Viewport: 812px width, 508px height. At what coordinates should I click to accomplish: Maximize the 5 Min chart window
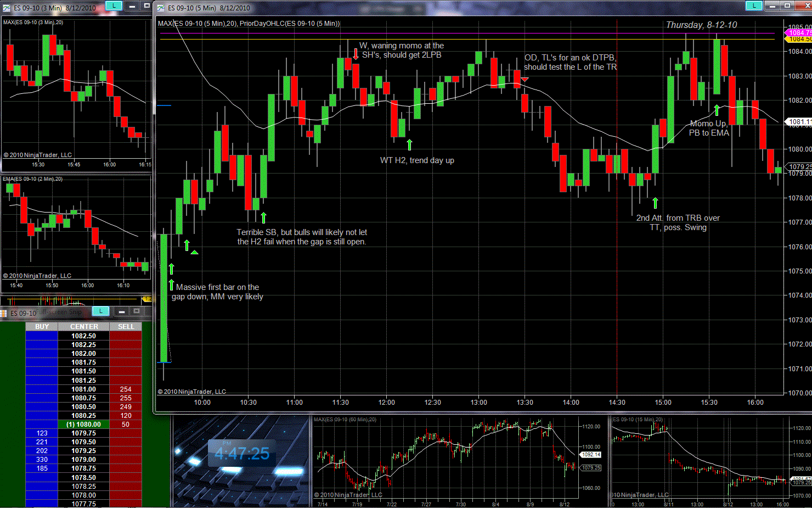[787, 5]
